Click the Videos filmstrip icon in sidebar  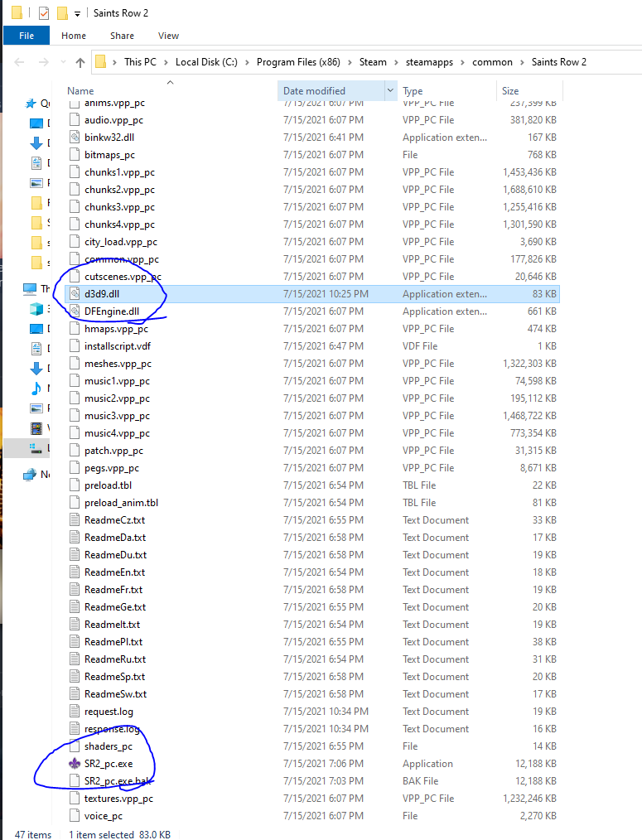pyautogui.click(x=36, y=428)
